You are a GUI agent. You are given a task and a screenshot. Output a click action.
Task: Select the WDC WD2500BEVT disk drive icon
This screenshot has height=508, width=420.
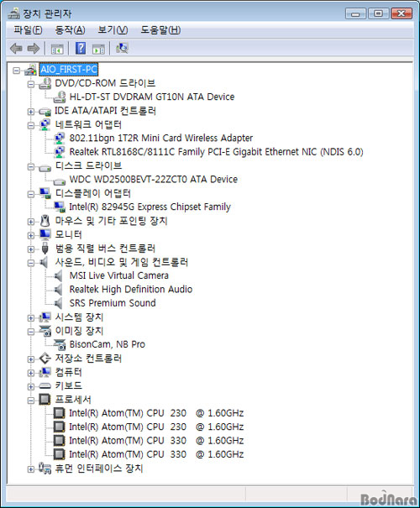(60, 181)
